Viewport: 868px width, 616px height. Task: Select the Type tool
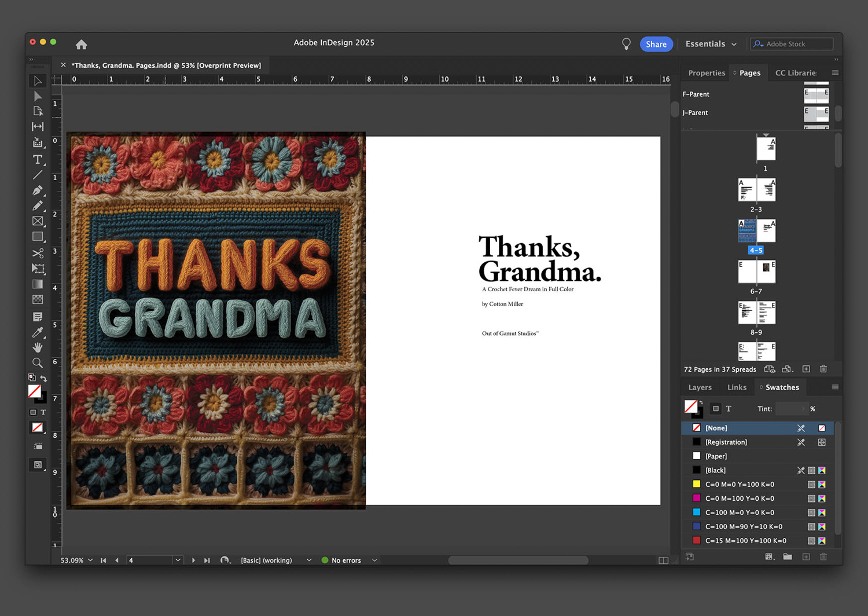38,159
